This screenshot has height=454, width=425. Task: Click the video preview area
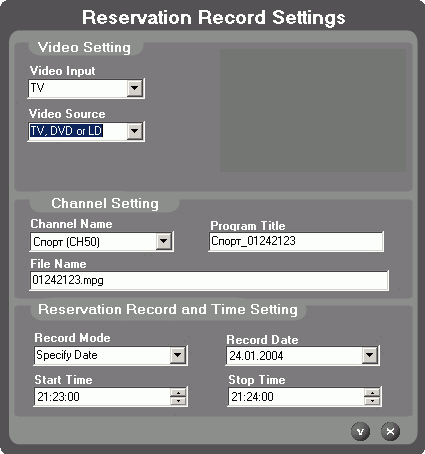[x=313, y=111]
